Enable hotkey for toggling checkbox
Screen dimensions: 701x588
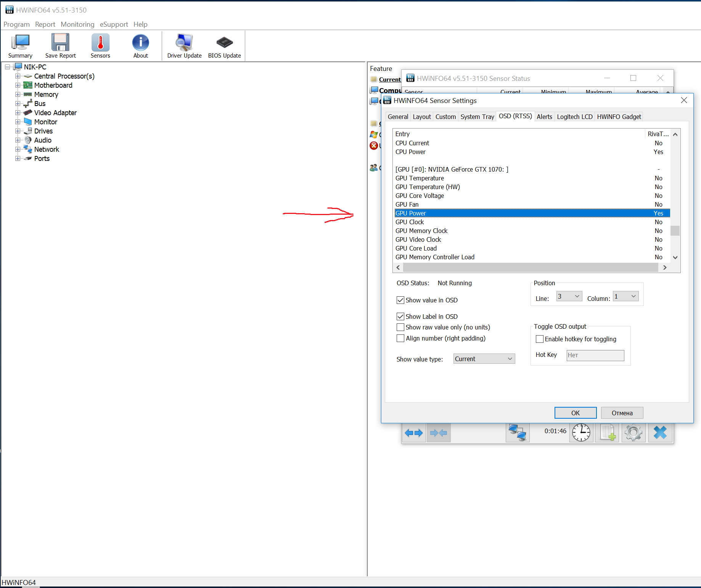click(x=540, y=339)
